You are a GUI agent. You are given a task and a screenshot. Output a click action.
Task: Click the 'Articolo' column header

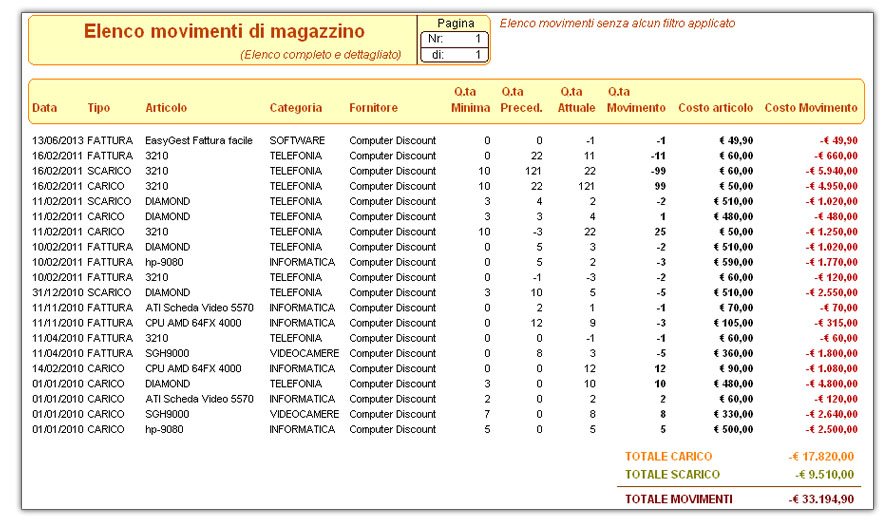click(x=166, y=108)
